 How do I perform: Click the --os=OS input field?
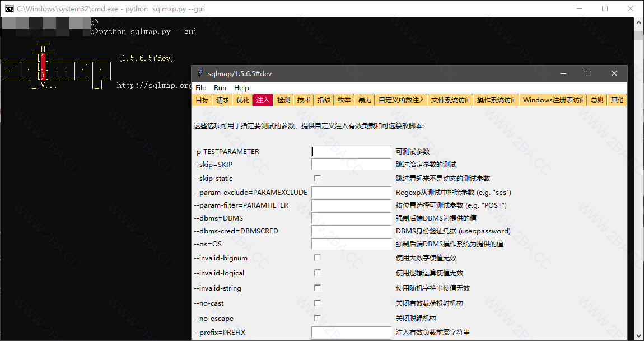tap(352, 244)
